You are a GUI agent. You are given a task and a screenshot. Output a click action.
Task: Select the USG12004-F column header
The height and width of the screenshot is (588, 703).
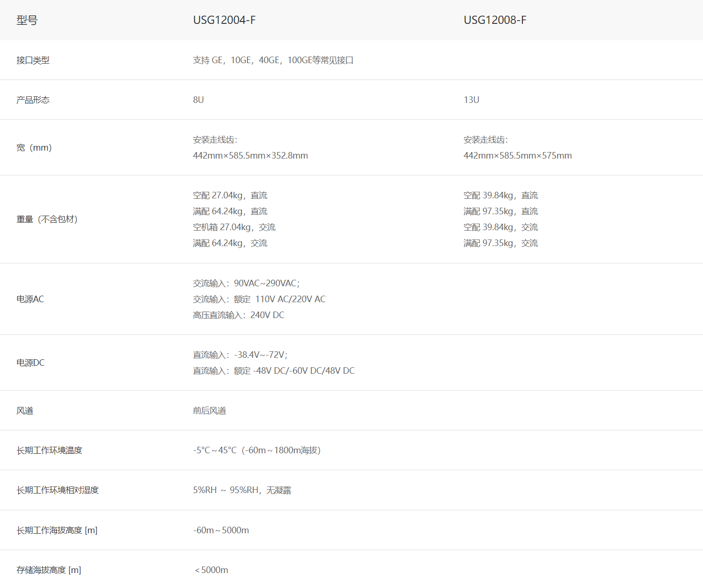click(x=224, y=20)
